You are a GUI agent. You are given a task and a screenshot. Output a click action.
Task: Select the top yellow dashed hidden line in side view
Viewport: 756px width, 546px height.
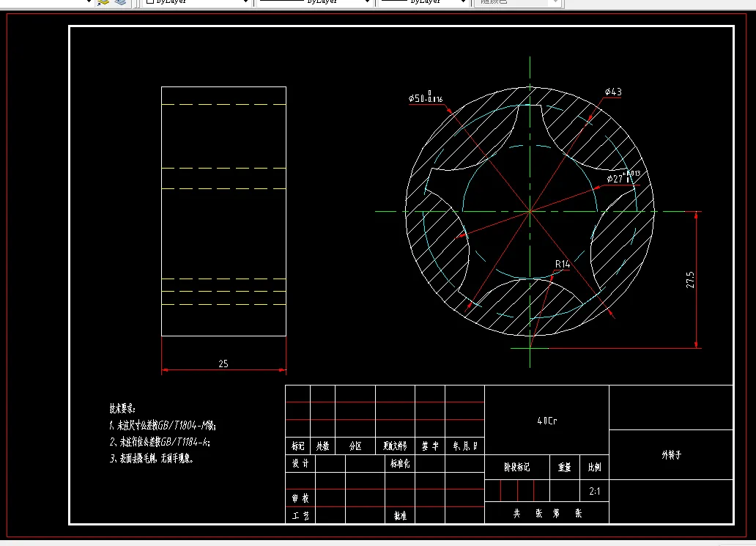223,104
